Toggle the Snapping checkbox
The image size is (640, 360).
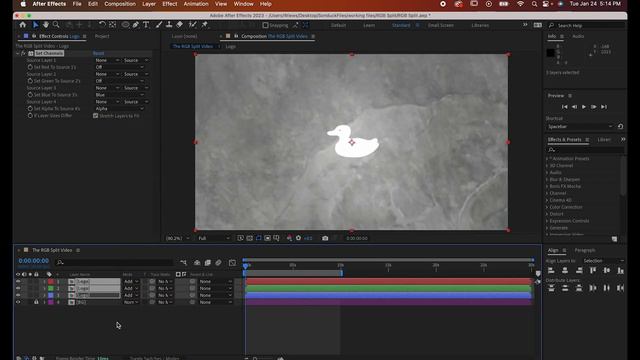[265, 25]
